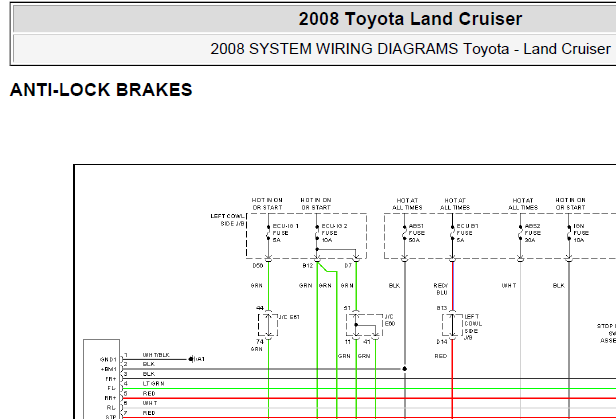Click 'LT GRN' wire label at pin 4

click(x=153, y=384)
